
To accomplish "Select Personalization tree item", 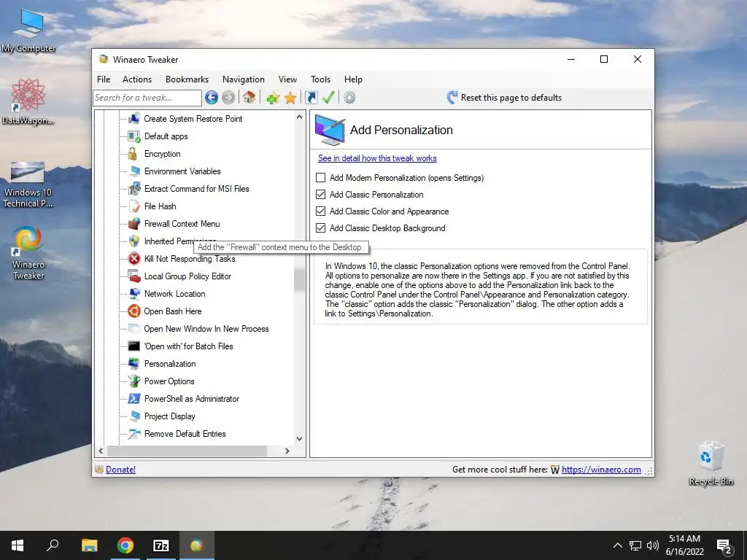I will 169,364.
